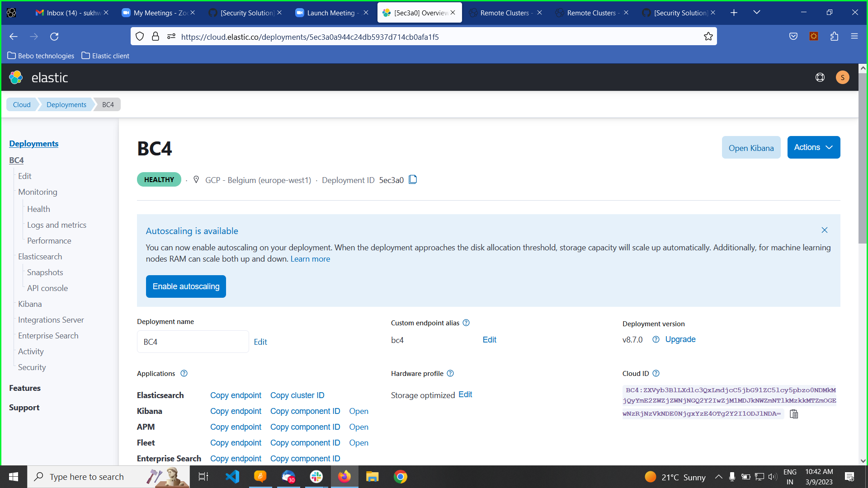Bookmark this page with star icon
The height and width of the screenshot is (488, 868).
(708, 37)
